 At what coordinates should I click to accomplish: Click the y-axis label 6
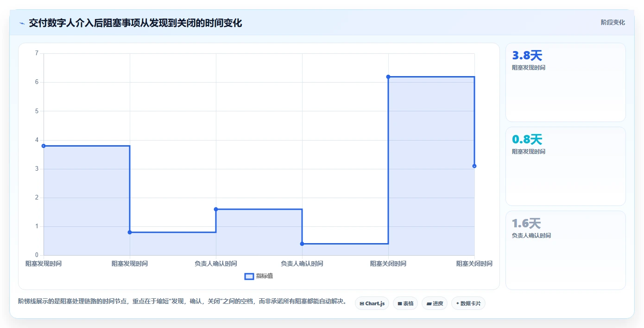pos(37,82)
